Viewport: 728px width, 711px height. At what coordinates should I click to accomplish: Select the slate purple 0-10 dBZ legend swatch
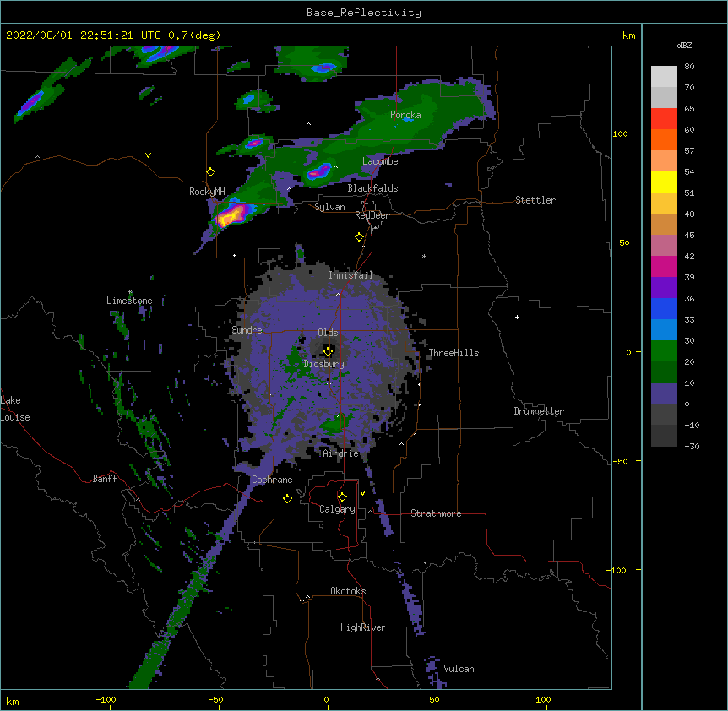tap(664, 393)
